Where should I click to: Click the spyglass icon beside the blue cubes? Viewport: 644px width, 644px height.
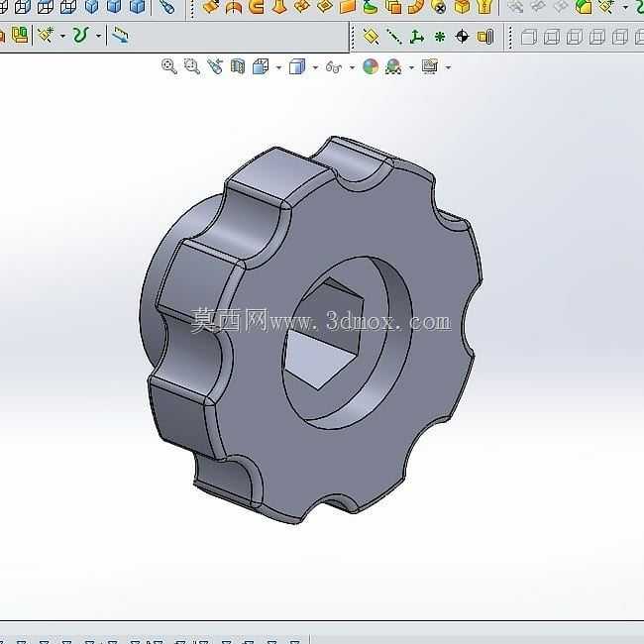point(167,6)
